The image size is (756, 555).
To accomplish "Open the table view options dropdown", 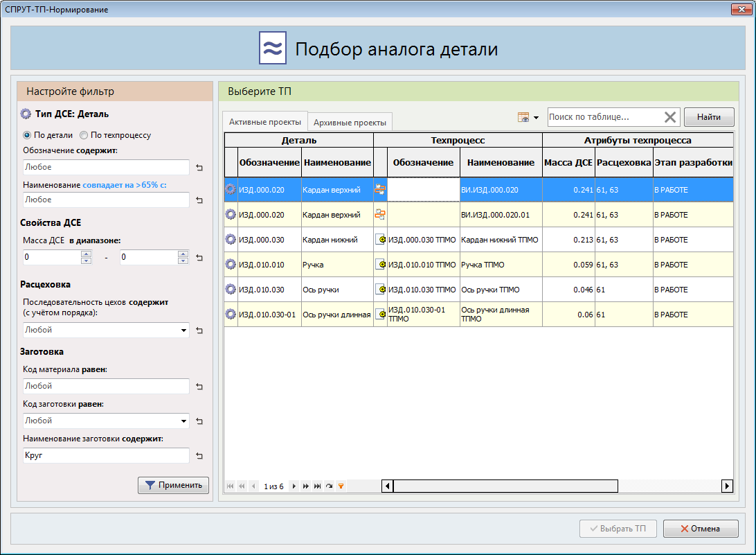I will [528, 118].
